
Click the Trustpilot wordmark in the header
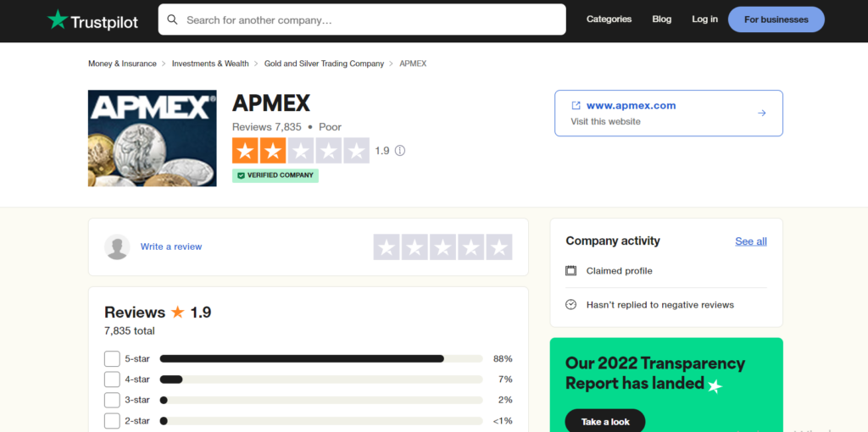point(104,21)
